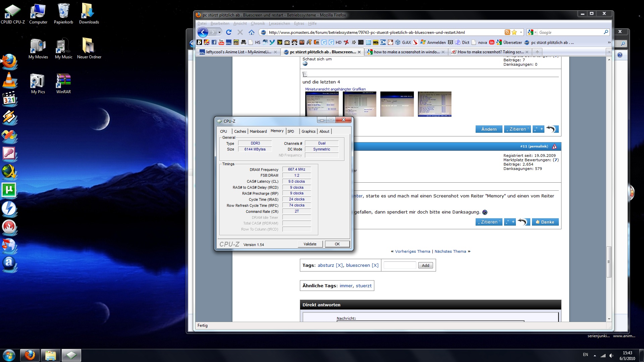This screenshot has height=362, width=644.
Task: Launch WinRAR from the desktop
Action: click(x=63, y=83)
